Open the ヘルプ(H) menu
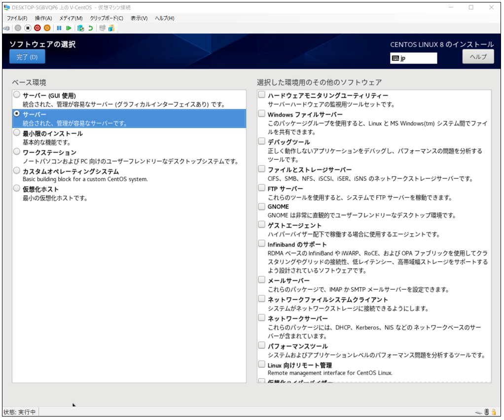The image size is (504, 420). pos(165,18)
